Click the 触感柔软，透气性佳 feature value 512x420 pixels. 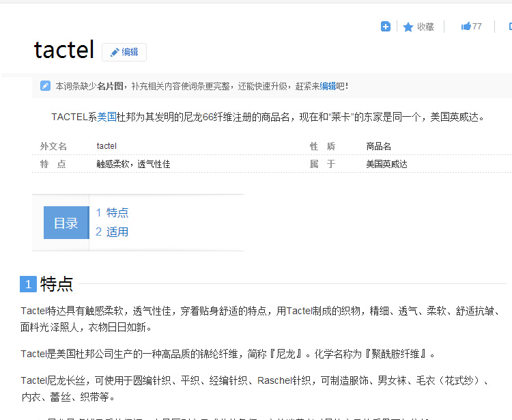133,164
